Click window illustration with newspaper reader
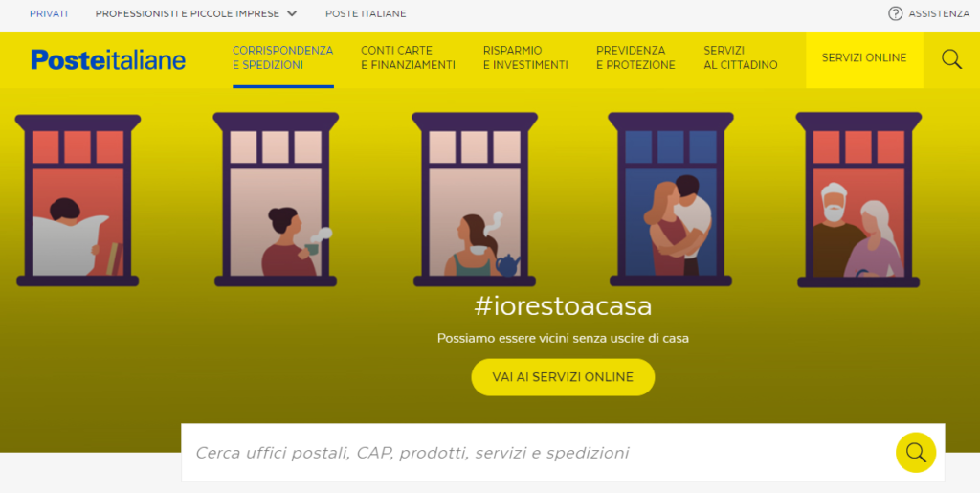This screenshot has height=493, width=980. 78,200
